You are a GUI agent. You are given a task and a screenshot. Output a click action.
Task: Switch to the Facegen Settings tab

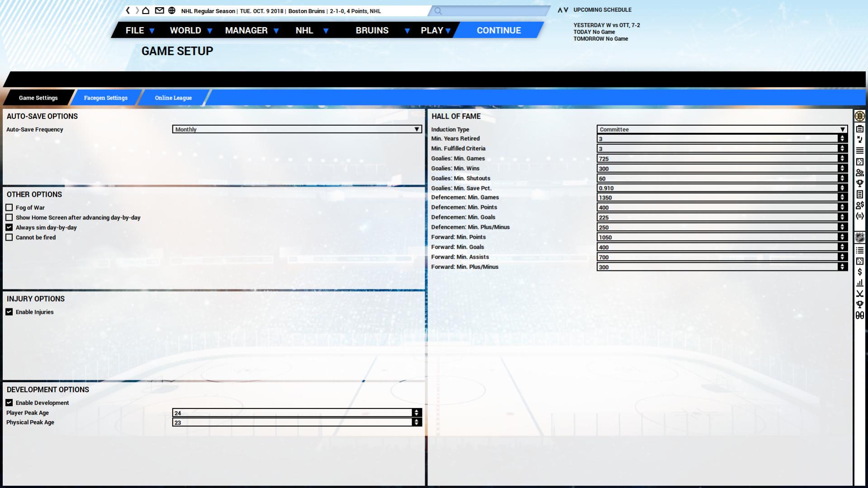[106, 98]
